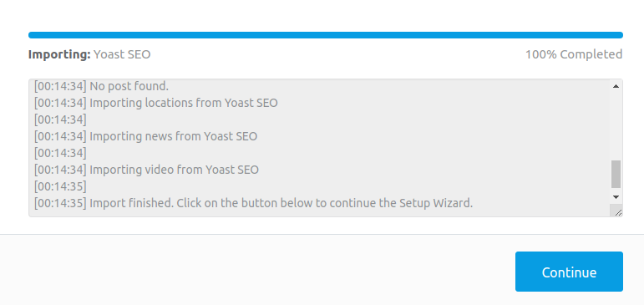
Task: Click the "100% Completed" status text
Action: tap(574, 54)
